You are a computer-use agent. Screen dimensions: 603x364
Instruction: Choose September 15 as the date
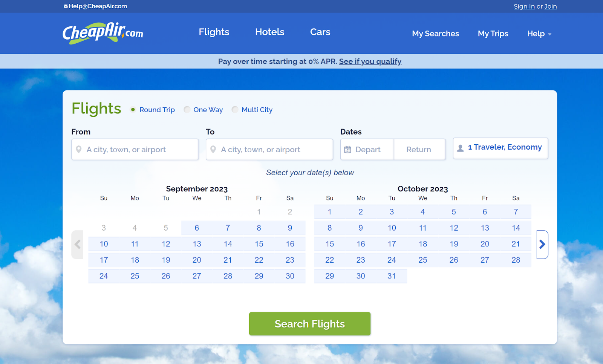(x=259, y=244)
